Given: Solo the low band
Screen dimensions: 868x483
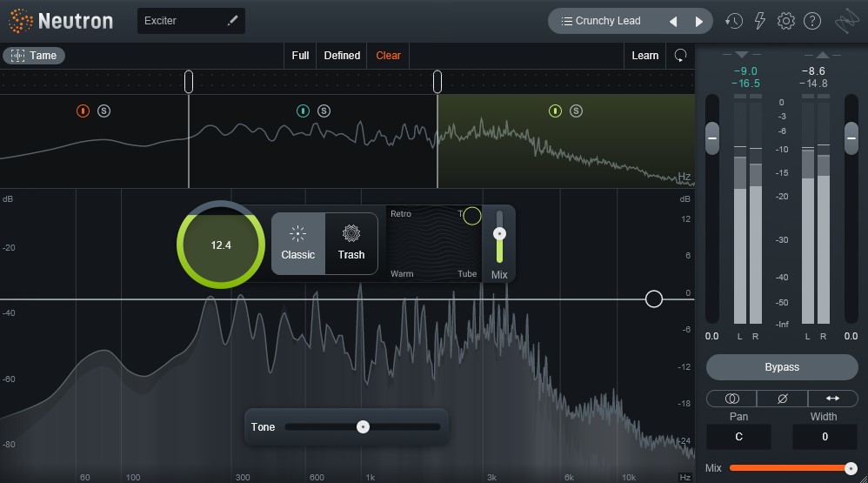Looking at the screenshot, I should pos(103,111).
